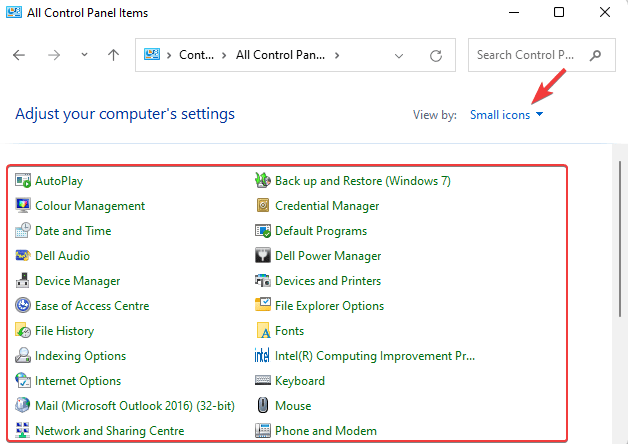This screenshot has width=628, height=444.
Task: Open the address bar history dropdown
Action: 399,56
